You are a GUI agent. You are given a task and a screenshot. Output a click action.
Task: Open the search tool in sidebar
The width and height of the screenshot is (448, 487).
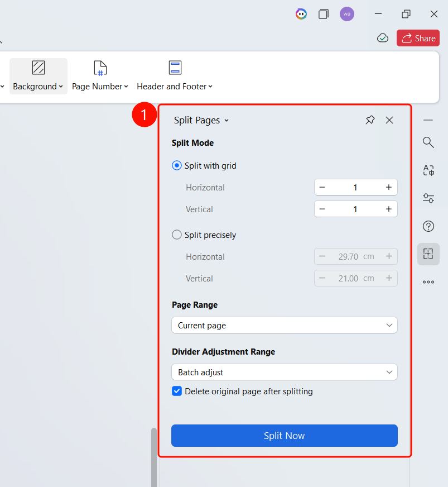[428, 142]
